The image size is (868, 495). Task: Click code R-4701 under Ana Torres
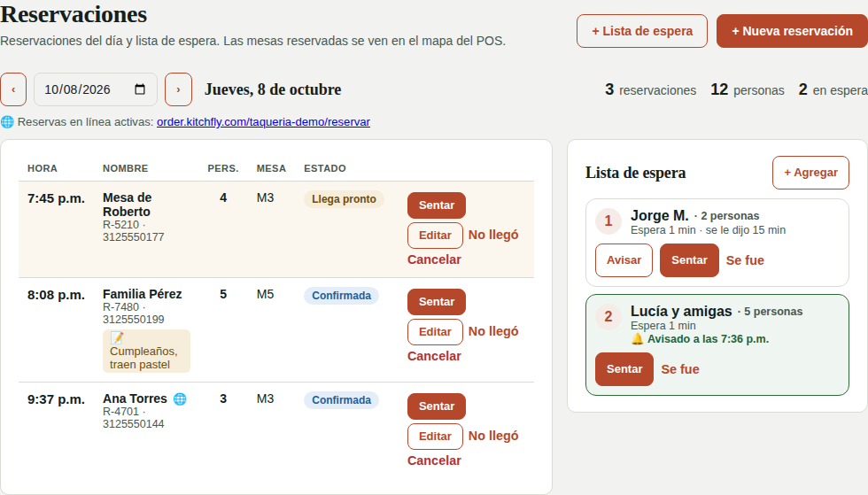120,412
